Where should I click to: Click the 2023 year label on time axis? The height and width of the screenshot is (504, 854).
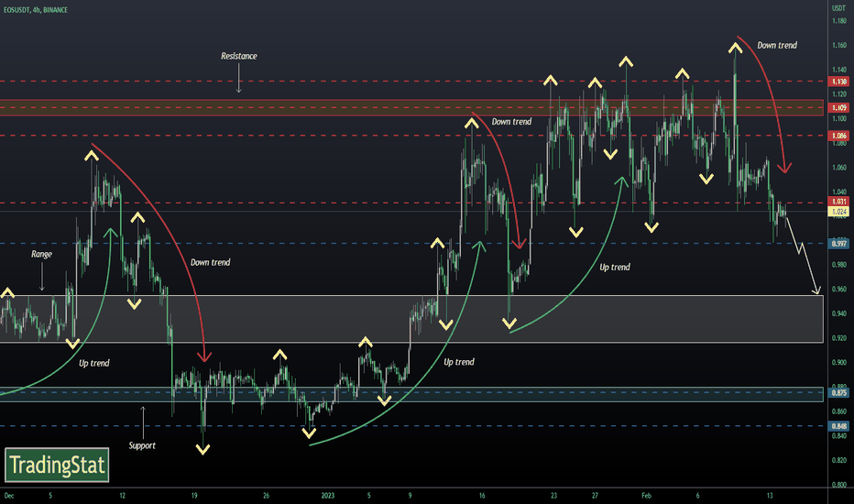pyautogui.click(x=327, y=496)
